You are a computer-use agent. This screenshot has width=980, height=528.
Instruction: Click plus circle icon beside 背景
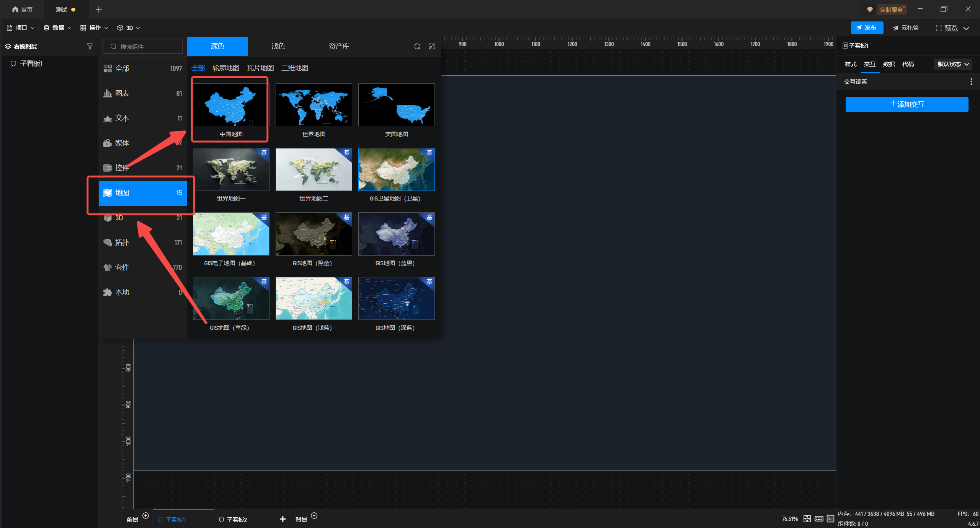(314, 515)
